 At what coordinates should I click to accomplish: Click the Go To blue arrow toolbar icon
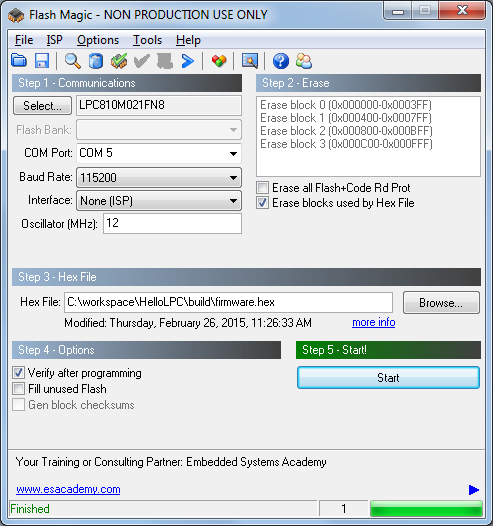pyautogui.click(x=188, y=61)
